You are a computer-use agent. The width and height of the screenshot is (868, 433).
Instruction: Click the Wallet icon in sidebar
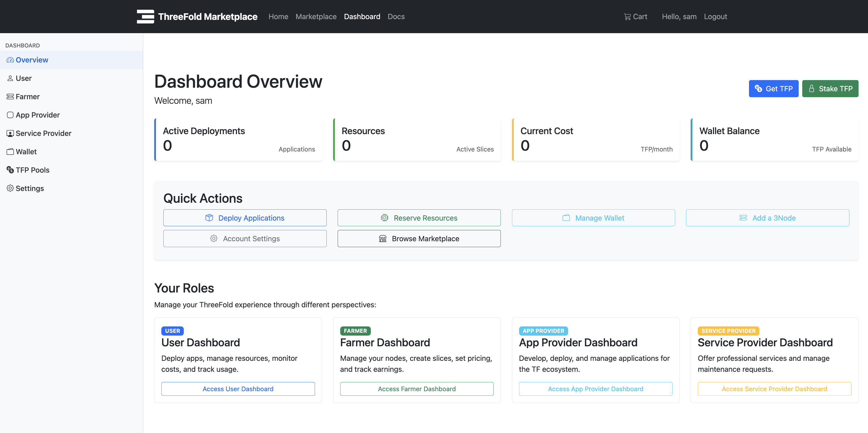click(x=10, y=152)
